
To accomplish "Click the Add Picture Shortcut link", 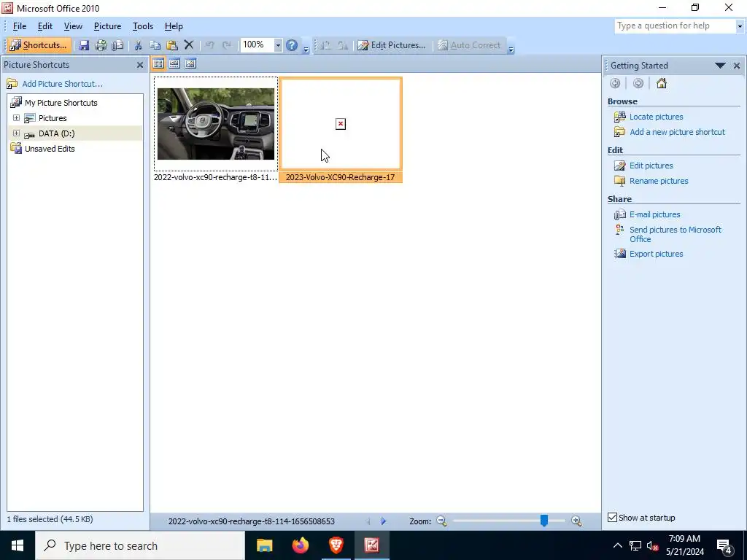I will coord(63,84).
